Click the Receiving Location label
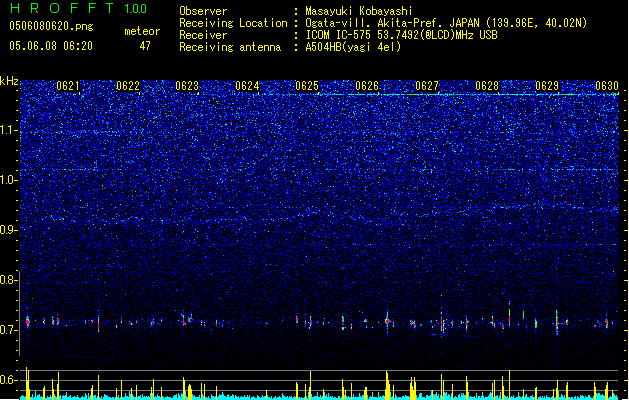This screenshot has width=629, height=400. (233, 23)
